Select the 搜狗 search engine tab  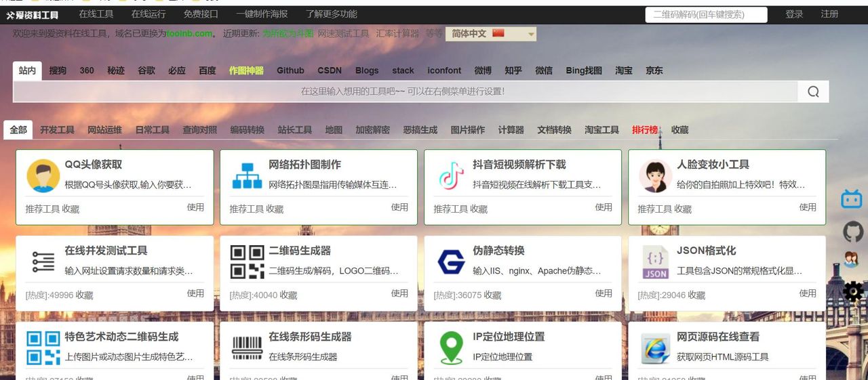pyautogui.click(x=58, y=70)
